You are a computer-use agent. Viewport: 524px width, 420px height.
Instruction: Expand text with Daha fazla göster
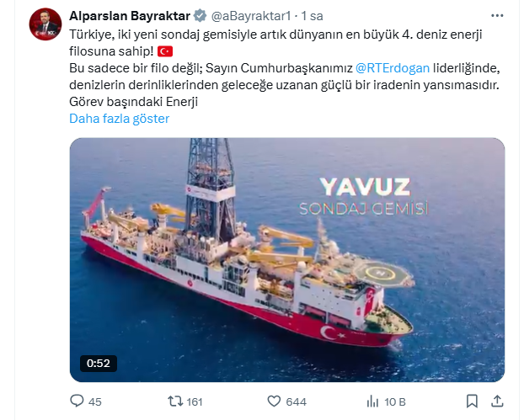120,119
